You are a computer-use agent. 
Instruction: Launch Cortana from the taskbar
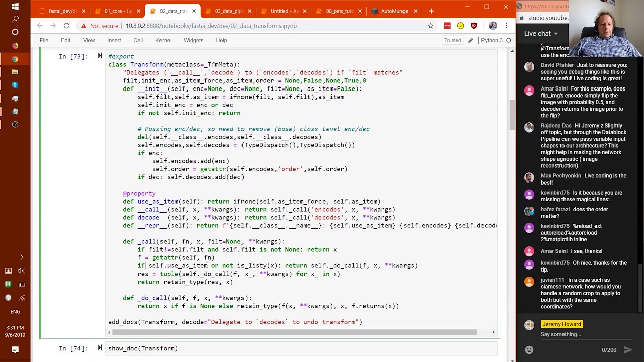15,33
